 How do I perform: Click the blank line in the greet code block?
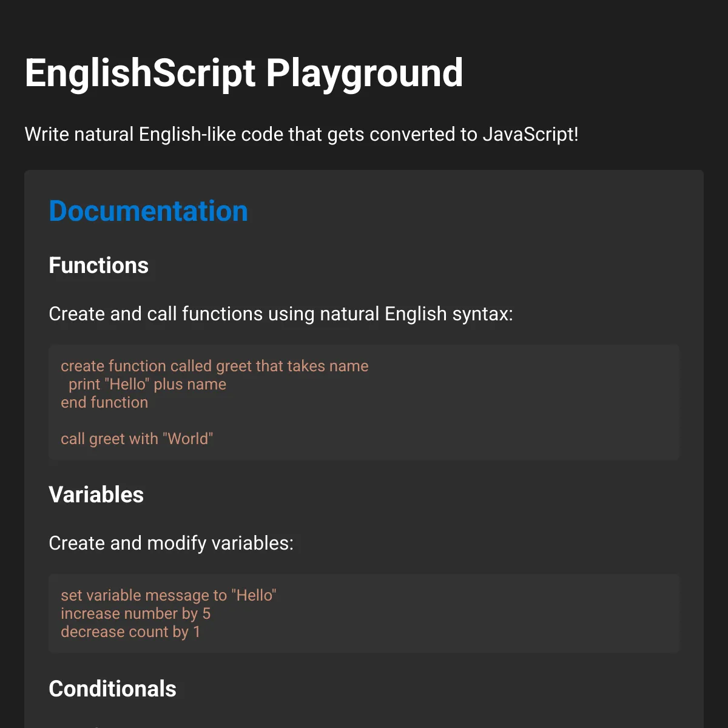tap(364, 420)
